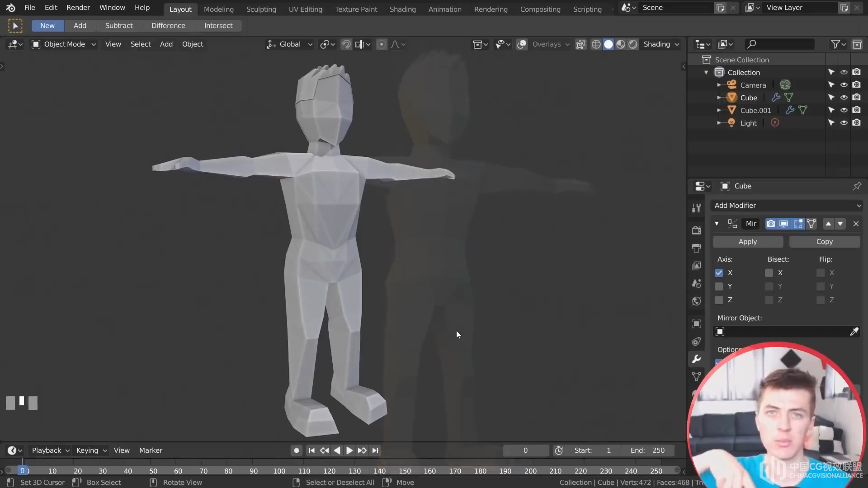868x488 pixels.
Task: Enable mirror Axis Y checkbox
Action: tap(719, 286)
